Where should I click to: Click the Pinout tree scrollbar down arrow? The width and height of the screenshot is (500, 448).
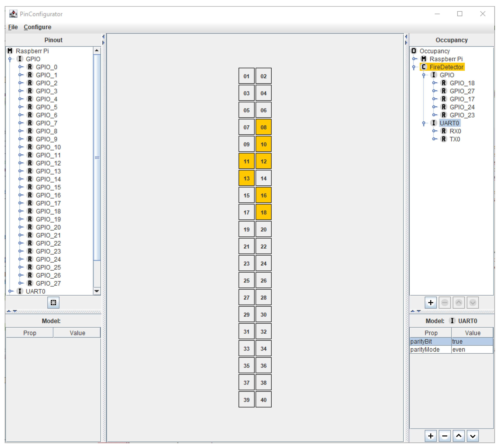[x=97, y=291]
